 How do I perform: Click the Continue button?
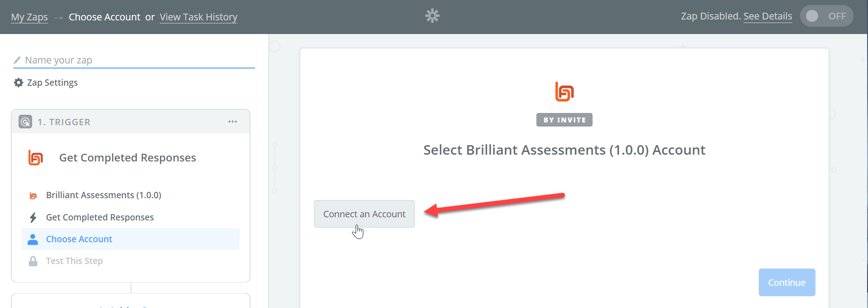pos(786,282)
